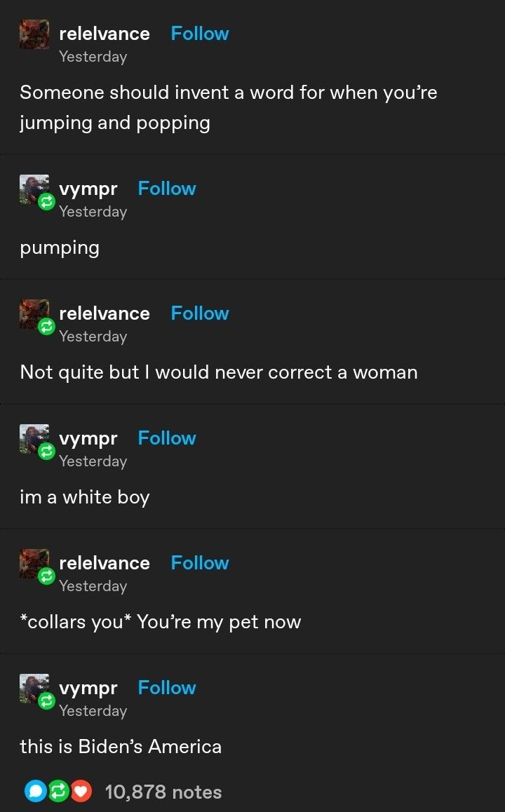Follow vympr on the 'im a white boy' reply
Image resolution: width=505 pixels, height=812 pixels.
click(167, 438)
